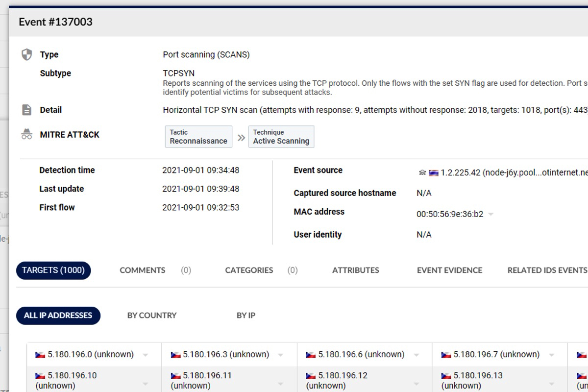Show targets By Country
This screenshot has width=588, height=392.
pyautogui.click(x=152, y=316)
